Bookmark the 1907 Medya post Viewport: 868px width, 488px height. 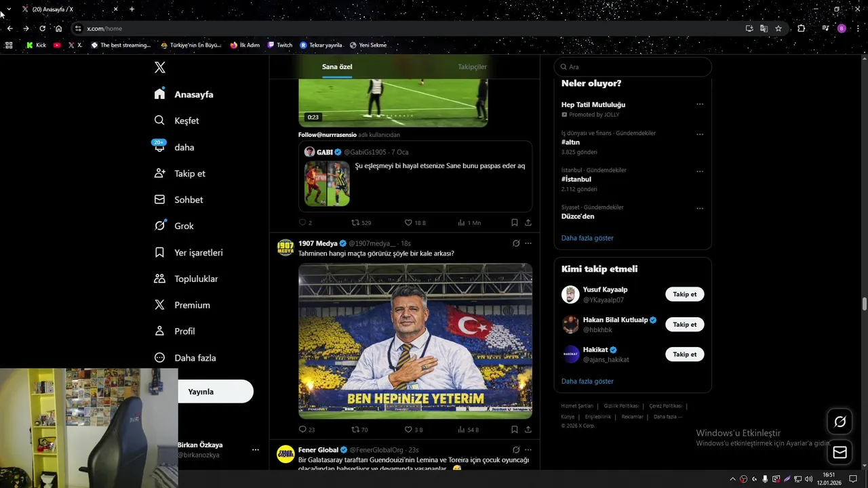(x=515, y=430)
